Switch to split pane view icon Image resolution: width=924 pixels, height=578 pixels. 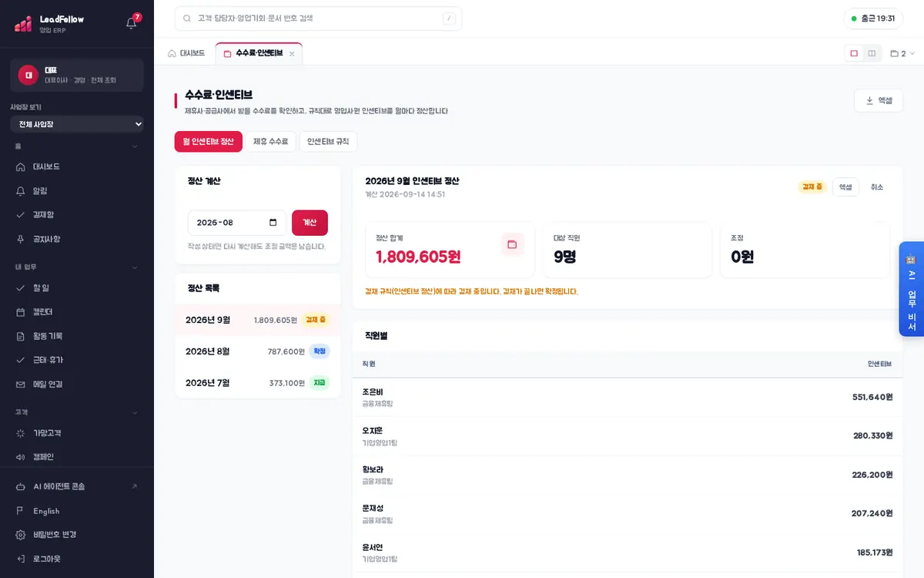872,53
